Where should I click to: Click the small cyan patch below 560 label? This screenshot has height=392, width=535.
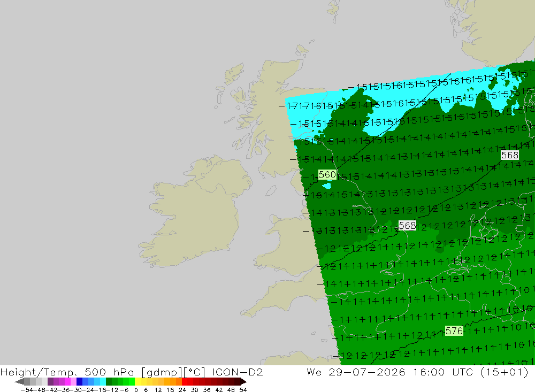327,186
